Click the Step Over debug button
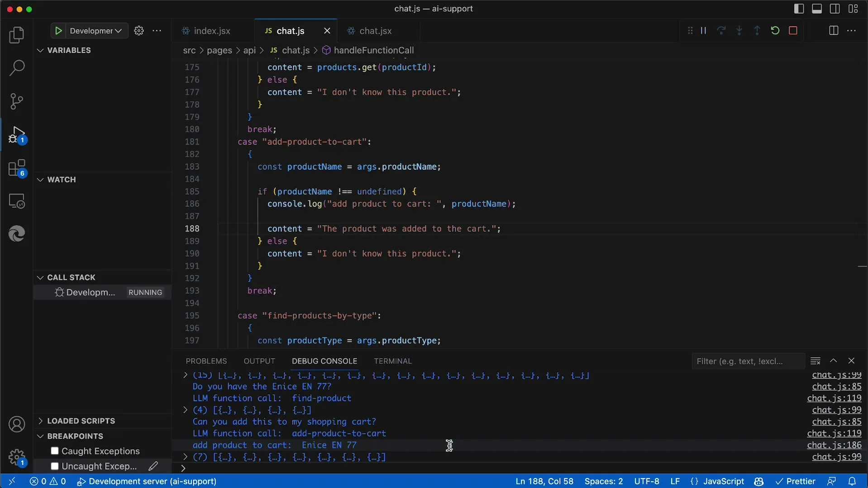868x488 pixels. tap(721, 31)
